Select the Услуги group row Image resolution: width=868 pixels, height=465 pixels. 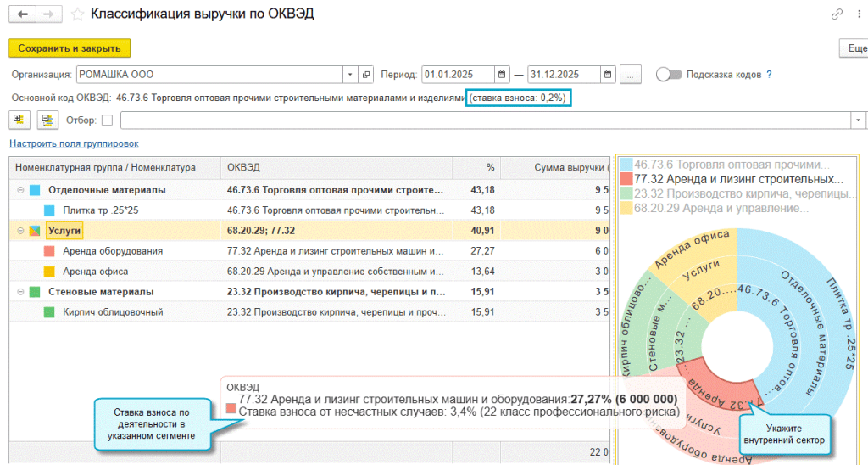click(x=309, y=231)
